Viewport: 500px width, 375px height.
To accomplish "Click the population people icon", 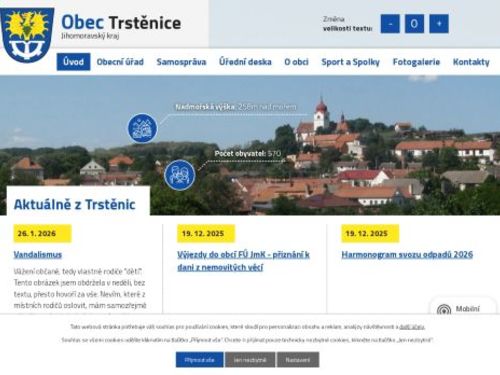I will coord(180,175).
